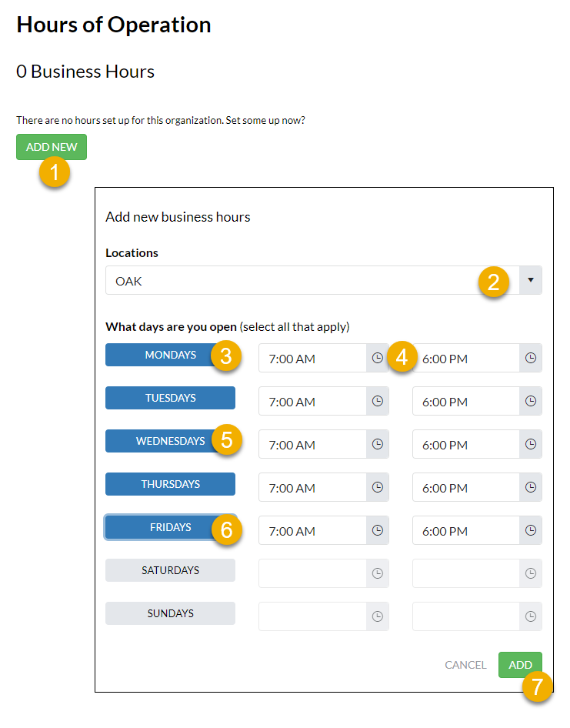Screen dimensions: 570x728
Task: Open clock picker for Thursday opening time
Action: click(377, 487)
